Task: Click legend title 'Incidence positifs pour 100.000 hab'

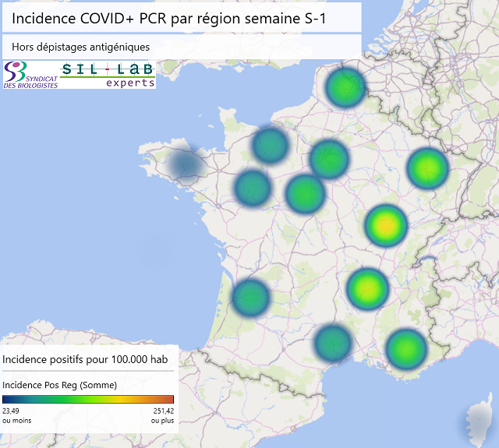Action: click(85, 359)
